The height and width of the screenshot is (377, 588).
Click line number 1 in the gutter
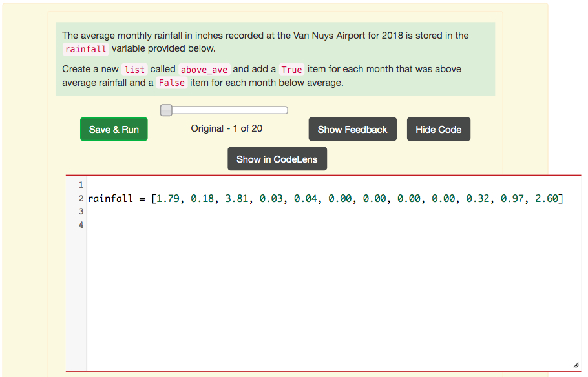(80, 185)
